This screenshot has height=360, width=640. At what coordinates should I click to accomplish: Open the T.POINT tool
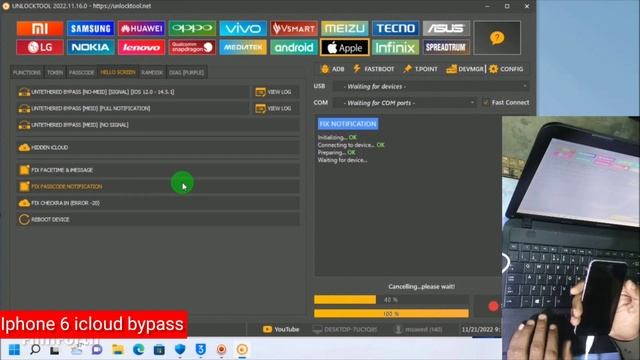(x=420, y=69)
